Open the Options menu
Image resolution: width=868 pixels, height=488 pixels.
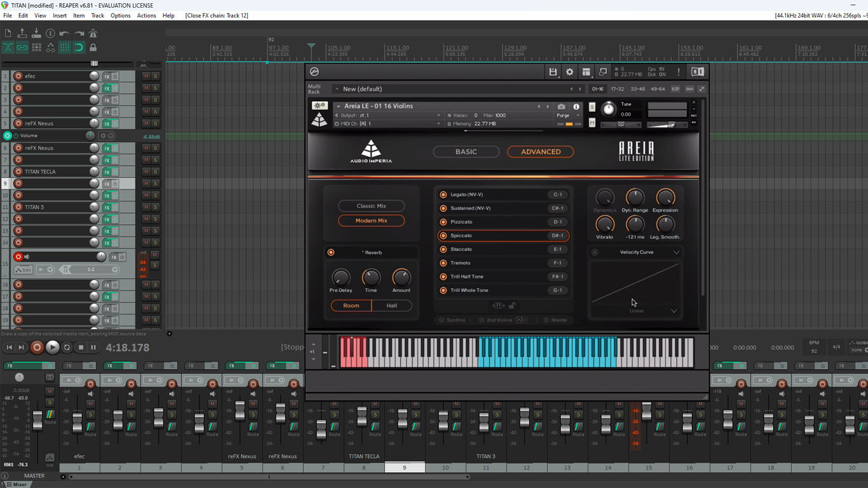tap(121, 15)
